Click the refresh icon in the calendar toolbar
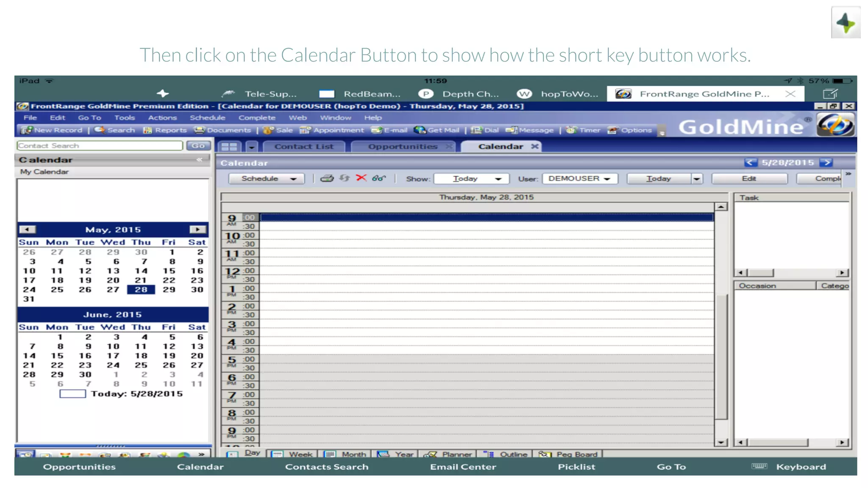The width and height of the screenshot is (868, 488). pyautogui.click(x=344, y=178)
